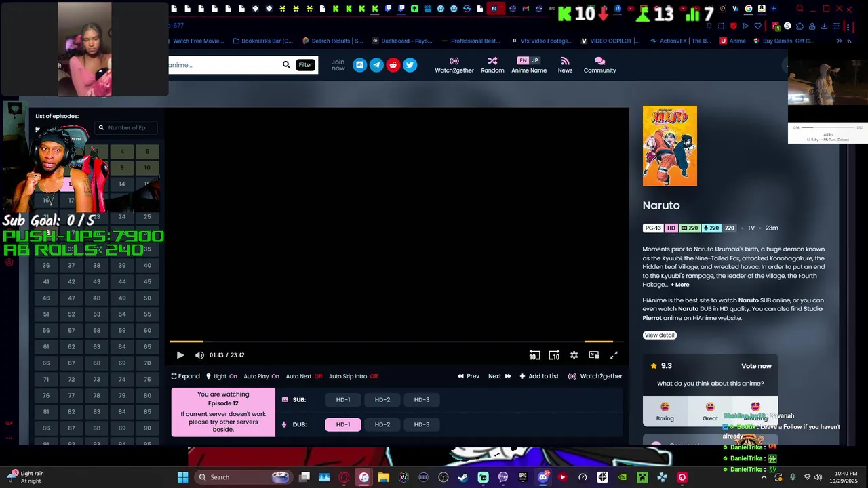868x488 pixels.
Task: Open the Discord join icon
Action: [x=359, y=65]
